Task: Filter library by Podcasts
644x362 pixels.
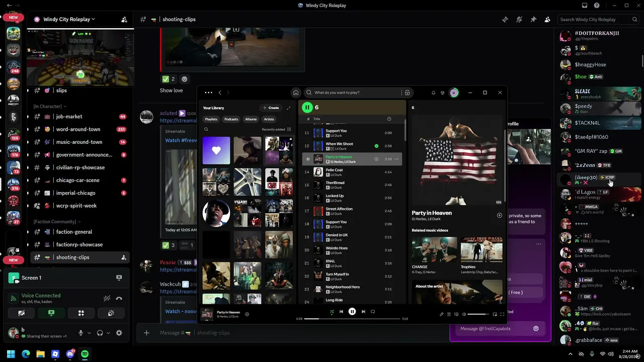Action: 231,119
